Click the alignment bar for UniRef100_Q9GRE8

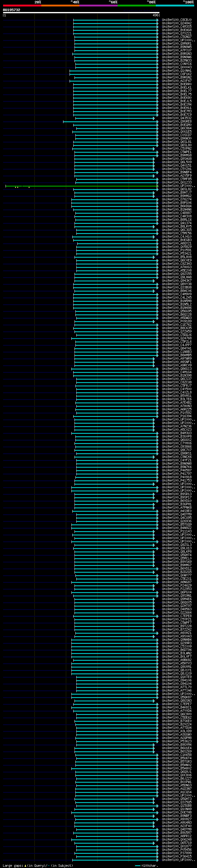click(111, 122)
